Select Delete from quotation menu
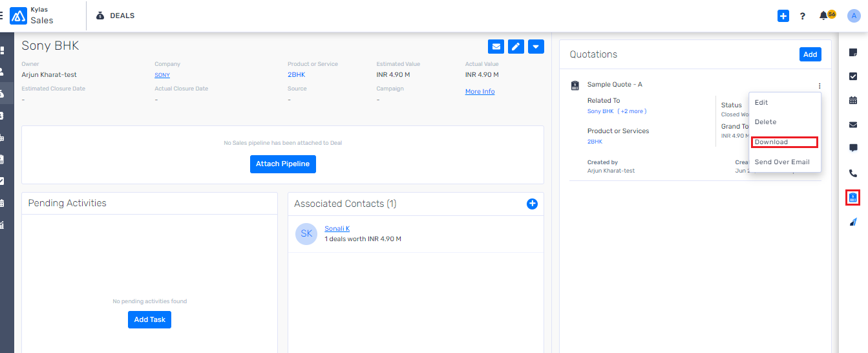 [765, 122]
